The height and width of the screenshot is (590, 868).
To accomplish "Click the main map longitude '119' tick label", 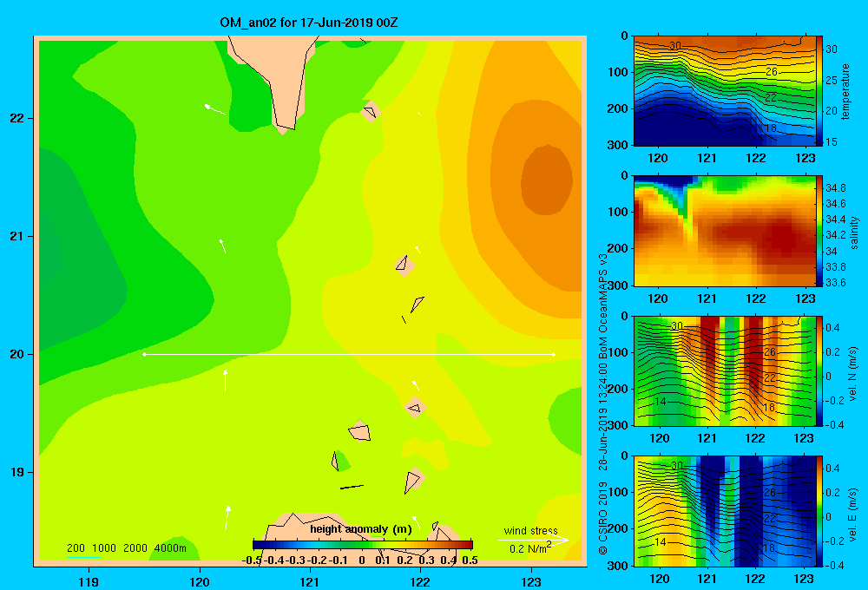I will tap(89, 581).
